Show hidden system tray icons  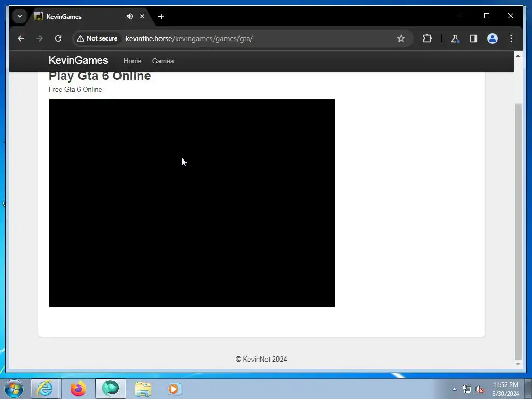(454, 389)
